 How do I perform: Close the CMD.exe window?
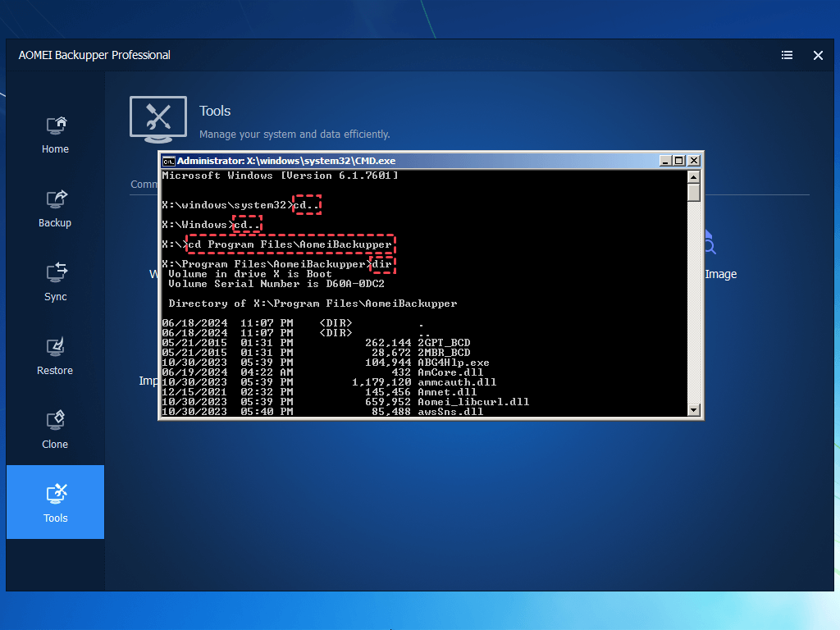(x=694, y=161)
